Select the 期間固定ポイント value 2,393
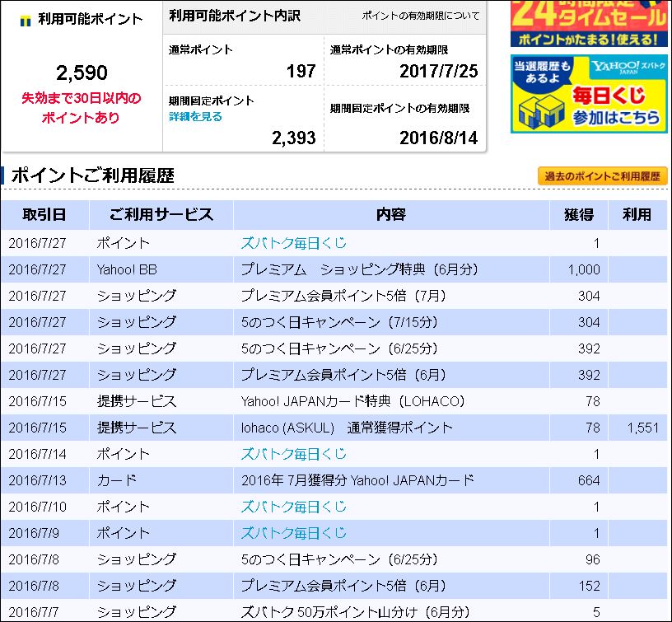This screenshot has width=672, height=622. (293, 138)
